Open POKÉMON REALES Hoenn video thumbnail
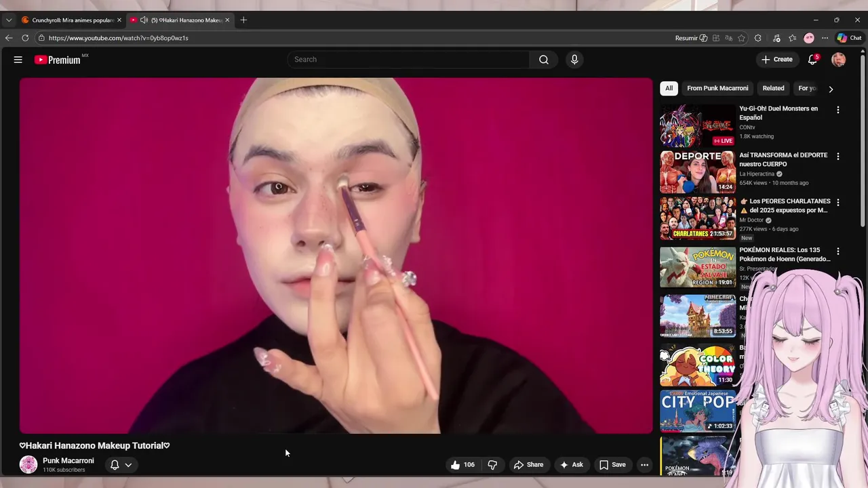 (697, 267)
